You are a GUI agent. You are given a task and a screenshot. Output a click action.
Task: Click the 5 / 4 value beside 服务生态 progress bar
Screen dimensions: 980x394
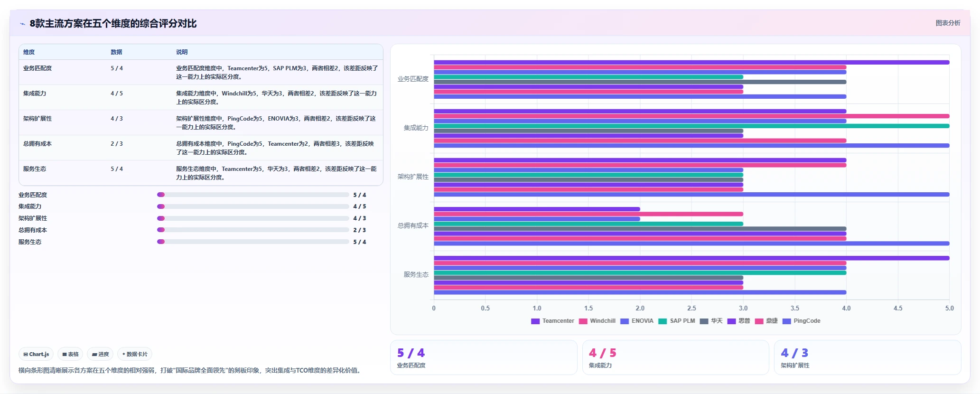360,242
